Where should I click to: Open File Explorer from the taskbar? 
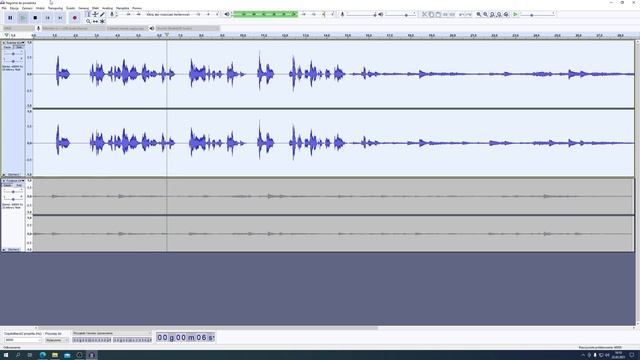tap(55, 356)
